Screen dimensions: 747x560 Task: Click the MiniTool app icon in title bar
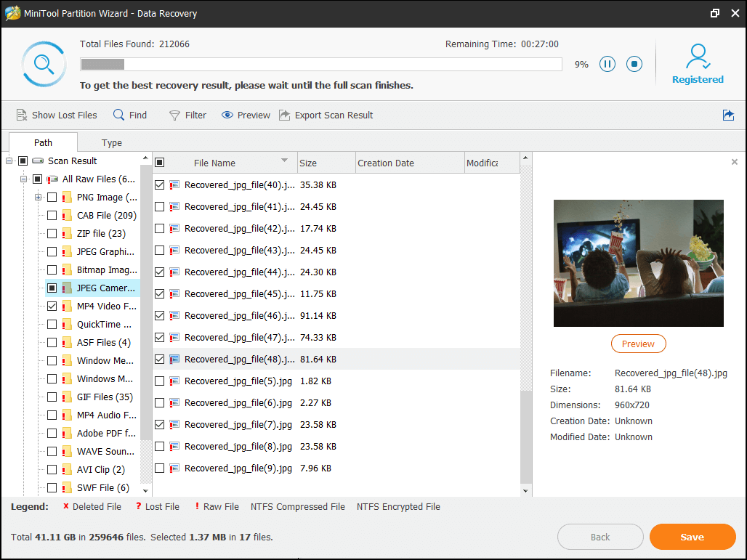[12, 13]
